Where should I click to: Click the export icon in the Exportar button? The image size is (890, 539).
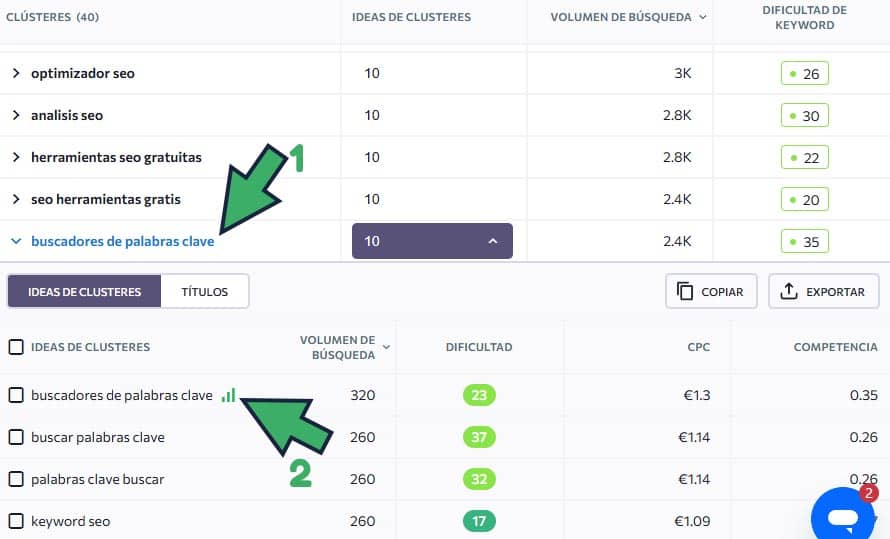788,291
